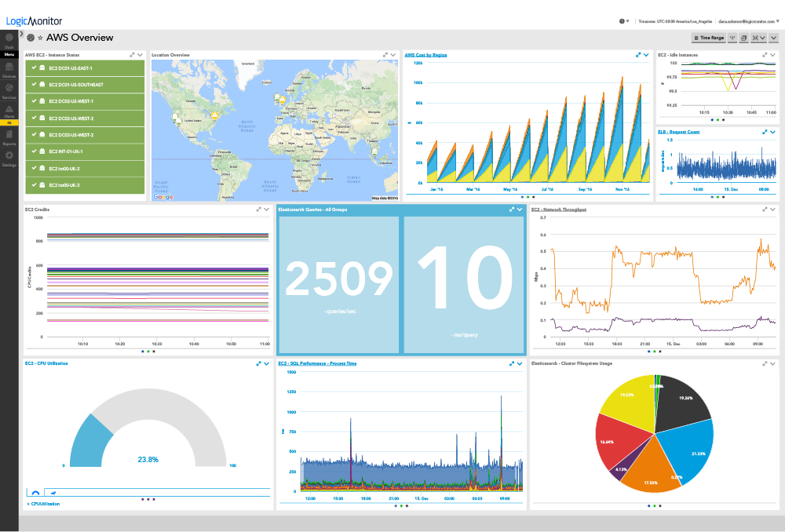Open Settings in the left sidebar
The width and height of the screenshot is (785, 532).
(x=9, y=159)
